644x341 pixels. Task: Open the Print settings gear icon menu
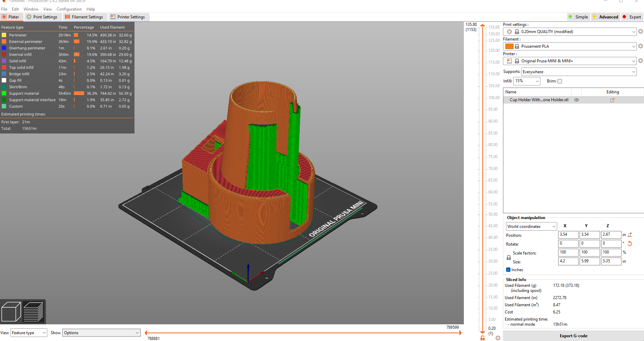(641, 31)
